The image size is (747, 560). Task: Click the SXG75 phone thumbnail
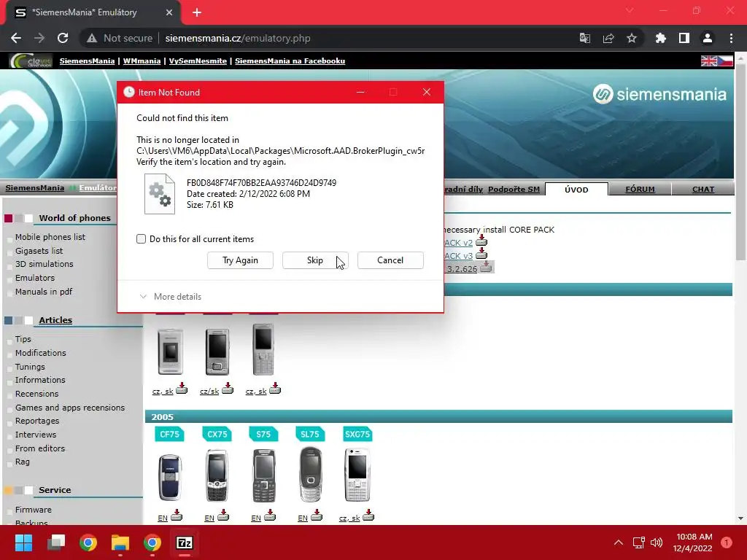(357, 475)
